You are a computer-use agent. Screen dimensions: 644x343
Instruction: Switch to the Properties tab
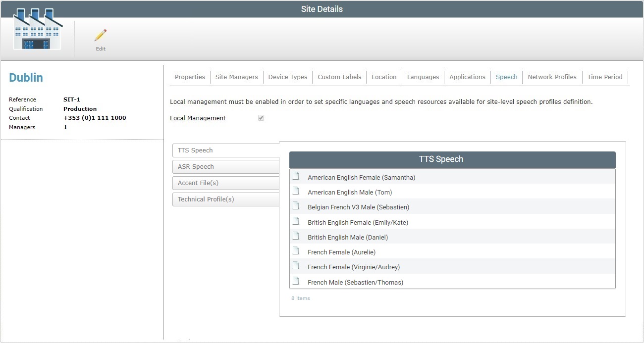190,77
